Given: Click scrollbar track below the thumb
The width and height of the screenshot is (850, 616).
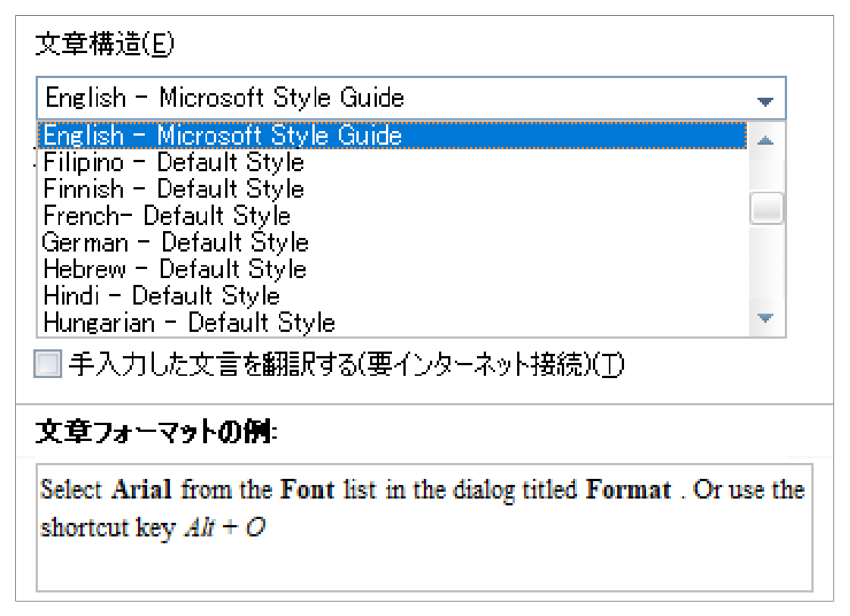Looking at the screenshot, I should pyautogui.click(x=766, y=263).
